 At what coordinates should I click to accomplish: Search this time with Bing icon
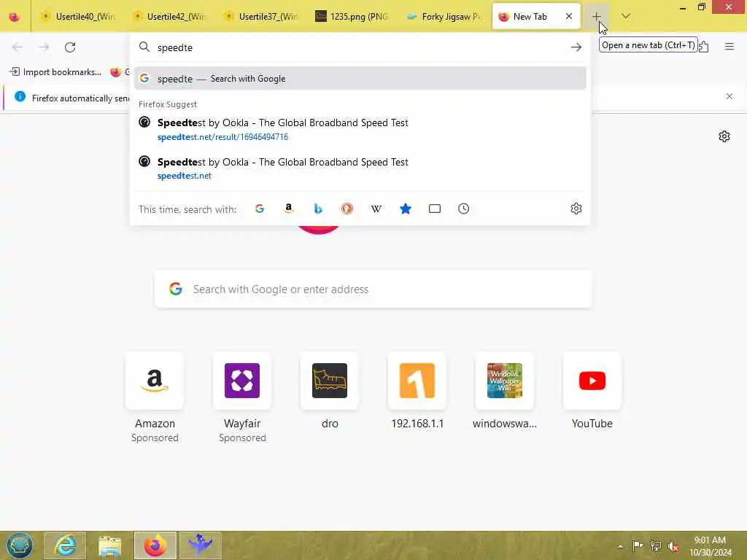(x=318, y=209)
